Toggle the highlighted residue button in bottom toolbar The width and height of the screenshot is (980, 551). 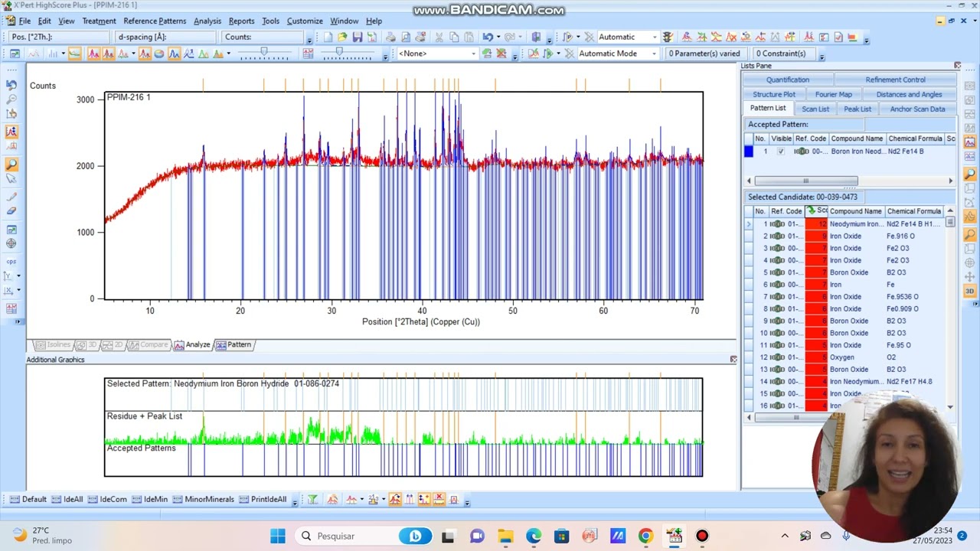click(395, 500)
